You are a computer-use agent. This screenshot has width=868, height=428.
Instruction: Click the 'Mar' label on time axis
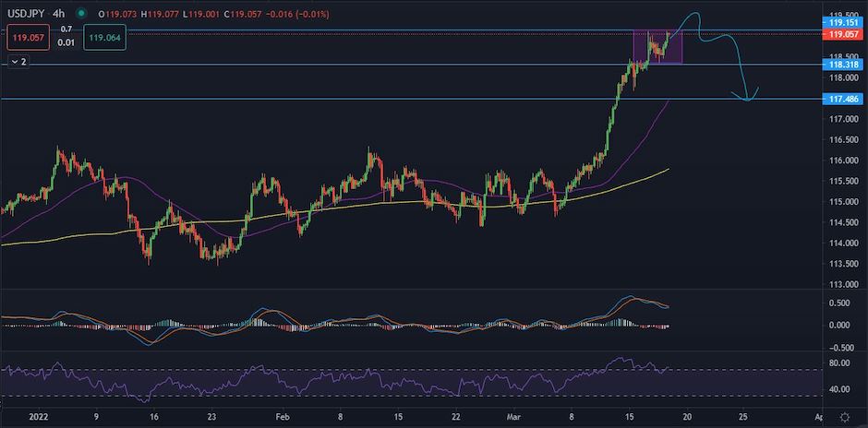(515, 416)
